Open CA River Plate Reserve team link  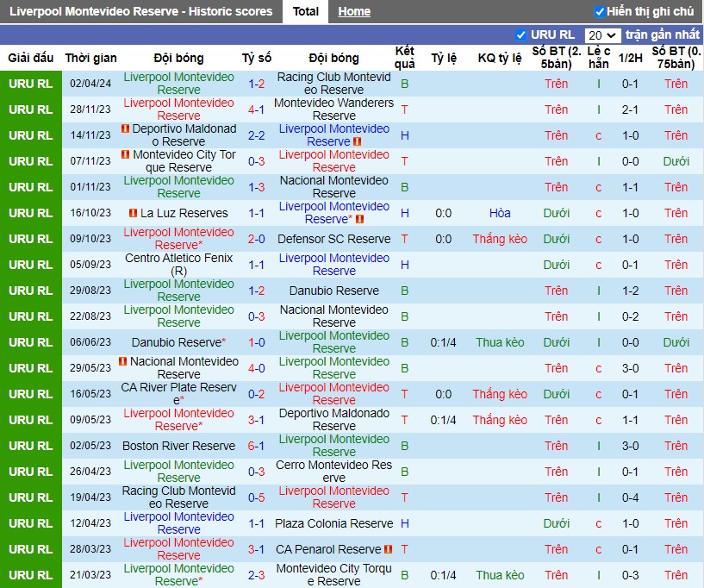(x=178, y=394)
